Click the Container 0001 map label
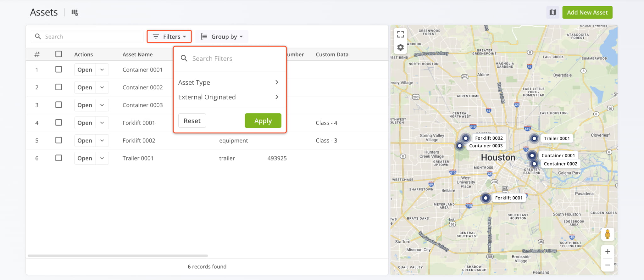The width and height of the screenshot is (644, 280). point(558,155)
